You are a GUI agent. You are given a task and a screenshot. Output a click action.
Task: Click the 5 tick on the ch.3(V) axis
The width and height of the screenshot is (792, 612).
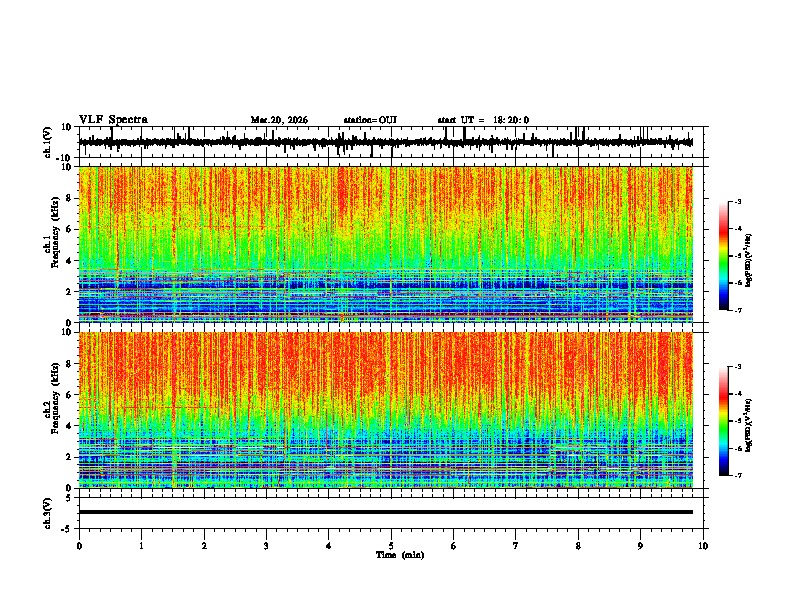coord(69,497)
